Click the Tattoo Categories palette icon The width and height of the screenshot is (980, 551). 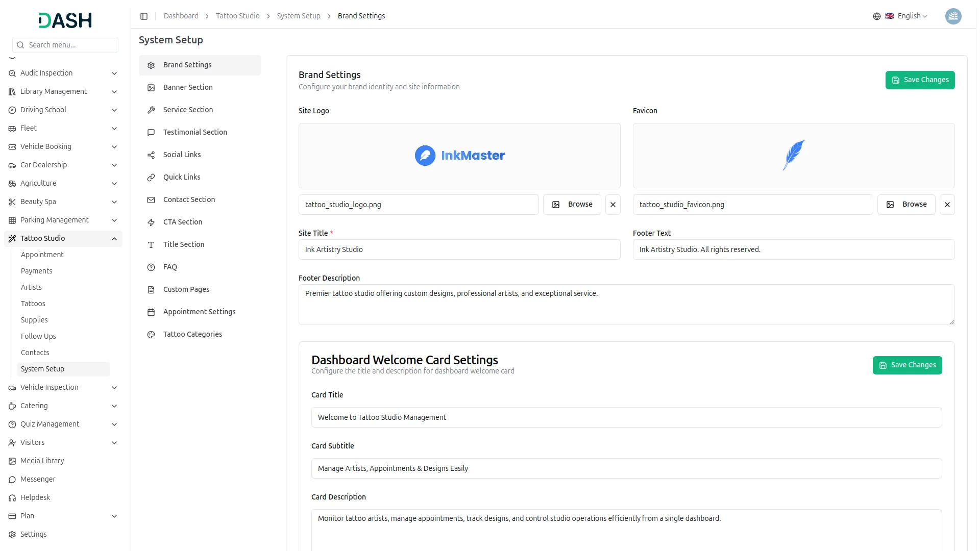pyautogui.click(x=151, y=335)
